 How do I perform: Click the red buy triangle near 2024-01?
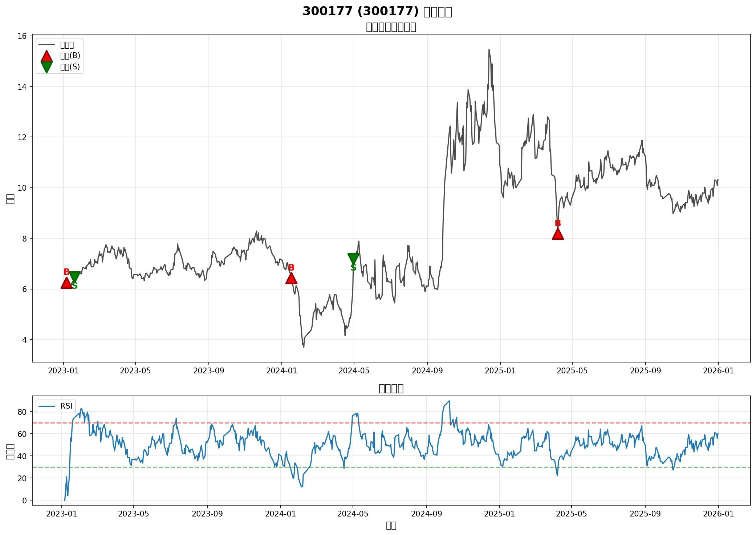291,279
